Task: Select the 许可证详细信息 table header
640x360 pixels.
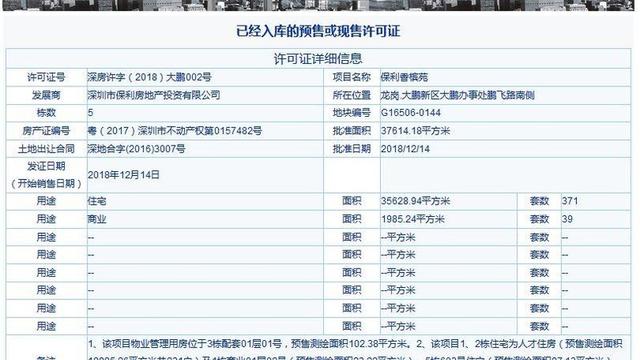Action: (318, 59)
